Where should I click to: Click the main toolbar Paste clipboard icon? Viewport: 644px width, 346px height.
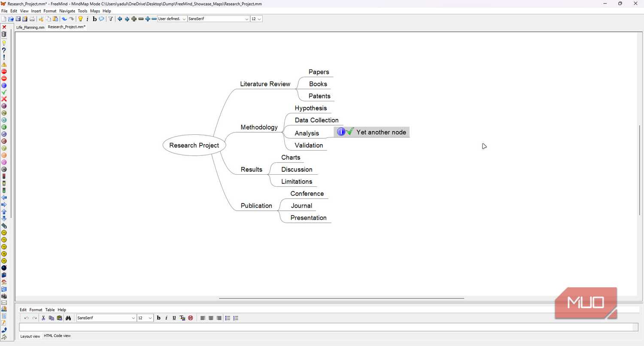pyautogui.click(x=55, y=19)
